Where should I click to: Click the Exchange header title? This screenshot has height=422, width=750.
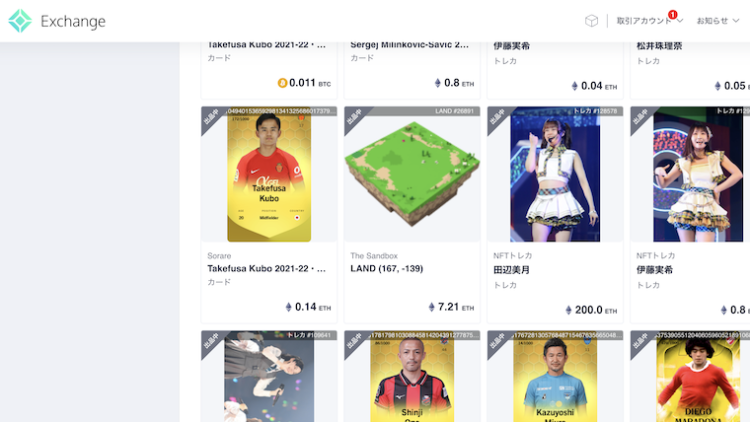tap(73, 21)
